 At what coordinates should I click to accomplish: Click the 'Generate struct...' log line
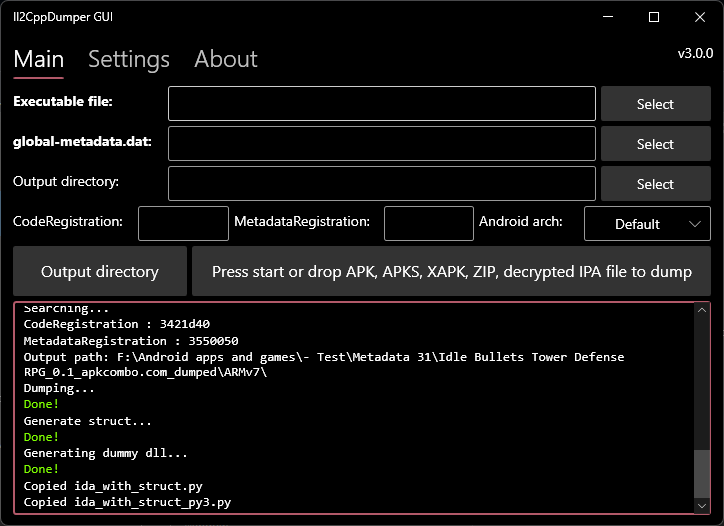[88, 421]
